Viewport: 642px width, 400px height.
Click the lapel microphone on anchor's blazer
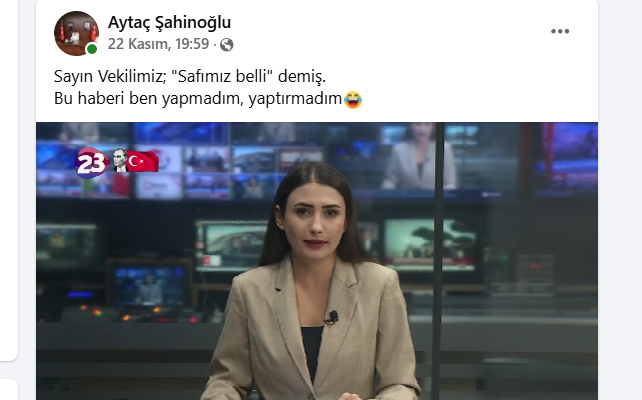pyautogui.click(x=332, y=317)
